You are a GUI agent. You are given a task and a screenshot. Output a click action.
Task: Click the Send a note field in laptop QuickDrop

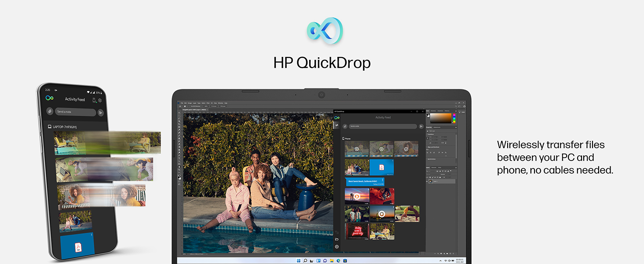[x=383, y=126]
